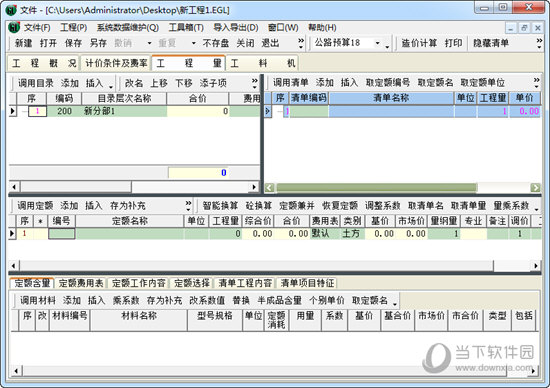
Task: Click the 取定额单位 button
Action: coord(483,82)
